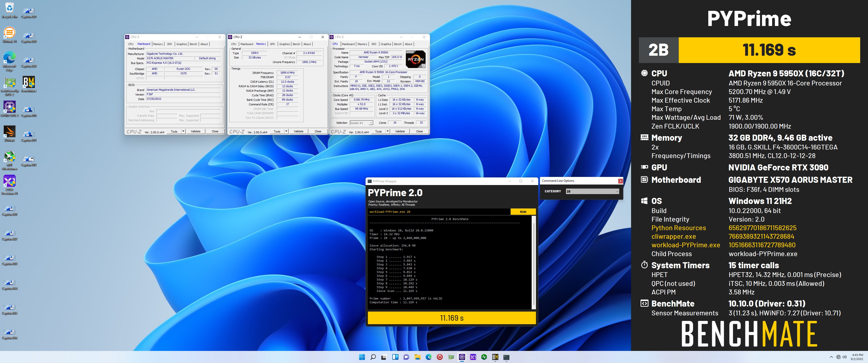868x363 pixels.
Task: Open the Widgets panel from taskbar
Action: pyautogui.click(x=395, y=357)
